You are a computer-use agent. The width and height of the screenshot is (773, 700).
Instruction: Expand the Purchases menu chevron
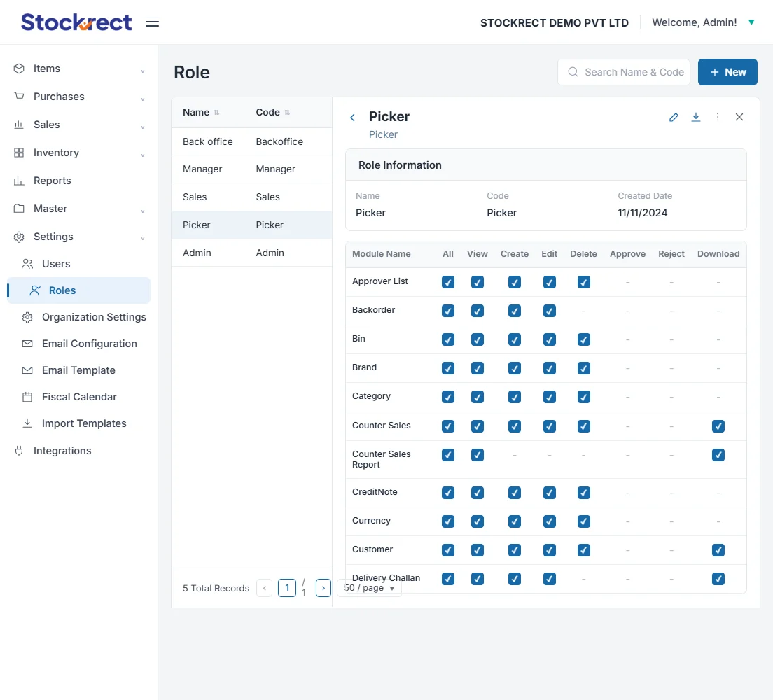coord(142,99)
